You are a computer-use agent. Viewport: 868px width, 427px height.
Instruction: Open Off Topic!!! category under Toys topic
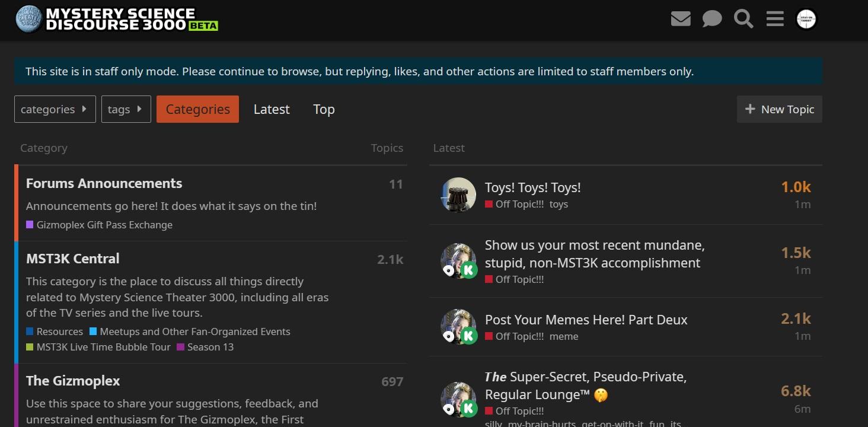click(x=515, y=204)
